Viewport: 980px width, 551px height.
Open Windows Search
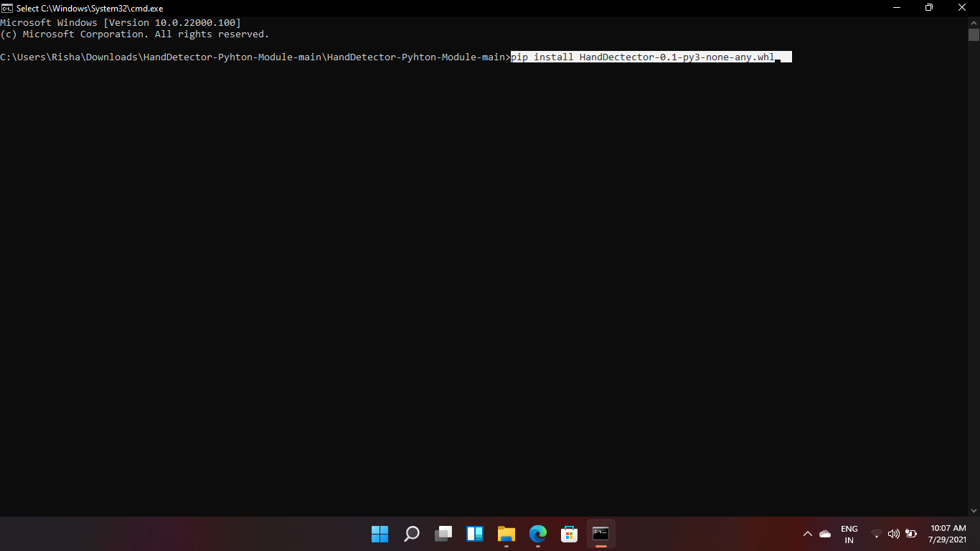(x=411, y=534)
